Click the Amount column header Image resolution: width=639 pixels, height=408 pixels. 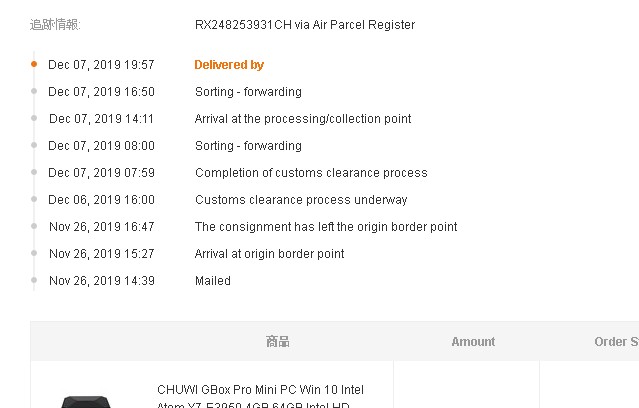click(473, 342)
